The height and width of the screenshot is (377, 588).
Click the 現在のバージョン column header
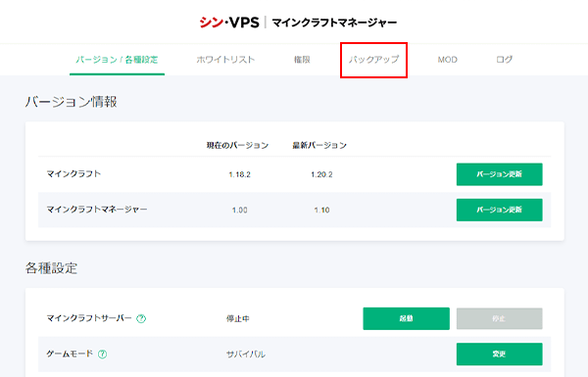click(237, 145)
